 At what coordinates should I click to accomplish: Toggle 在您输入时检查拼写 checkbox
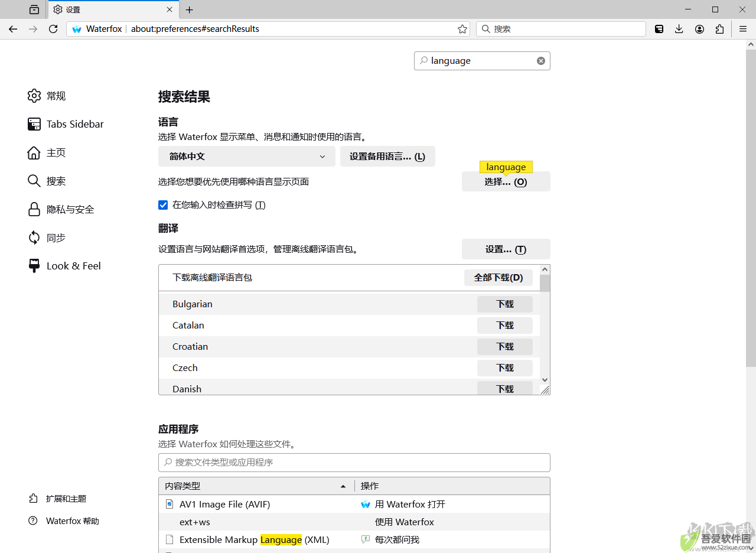(x=163, y=205)
